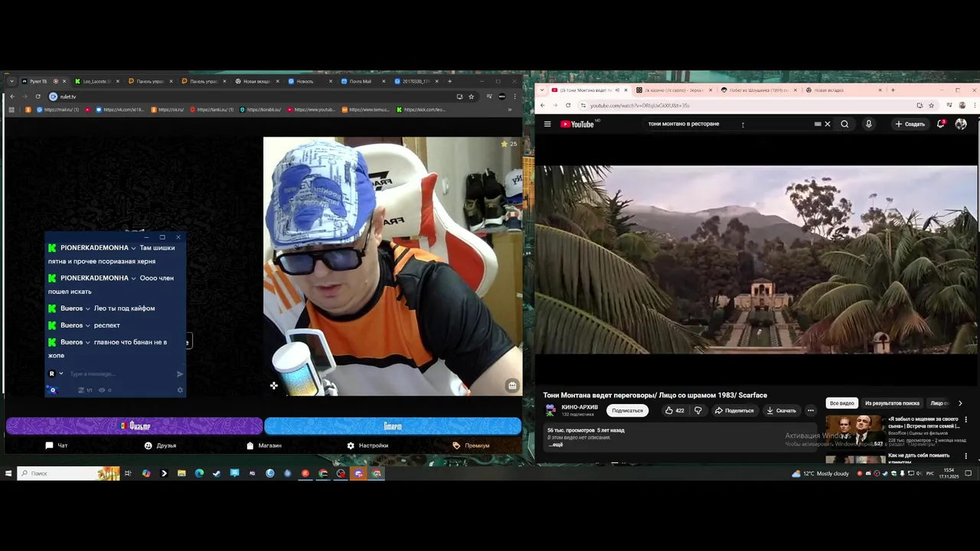Open Steam from the taskbar

(217, 474)
